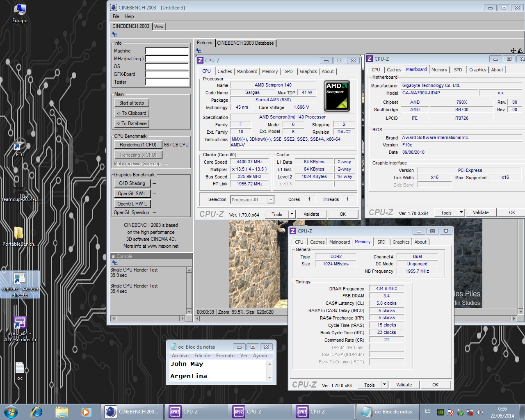Viewport: 525px width, 420px height.
Task: Click Tools button in Mainboard window
Action: click(x=446, y=212)
